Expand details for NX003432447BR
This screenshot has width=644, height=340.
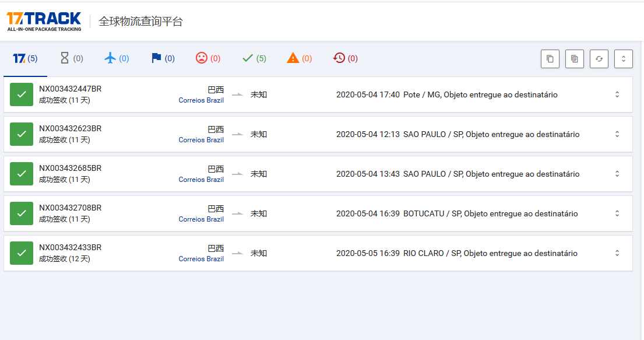pyautogui.click(x=617, y=94)
